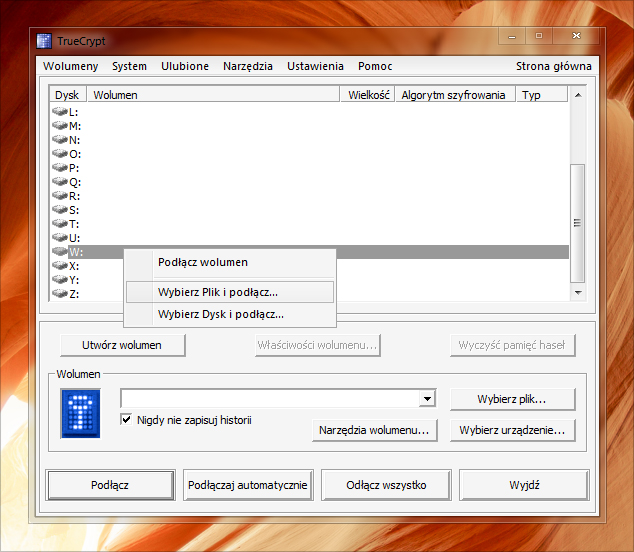The image size is (634, 552).
Task: Click the Narzędzia wolumenu... button
Action: [374, 430]
